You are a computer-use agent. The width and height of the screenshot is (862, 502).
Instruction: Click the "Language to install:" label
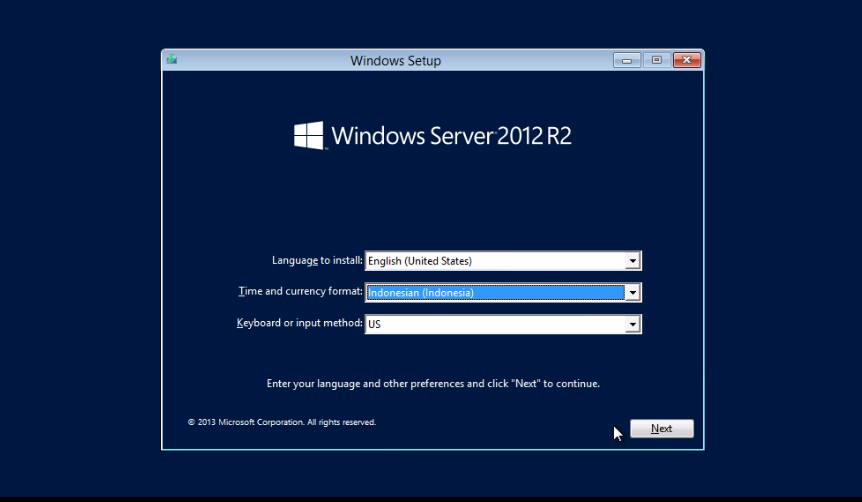tap(317, 260)
